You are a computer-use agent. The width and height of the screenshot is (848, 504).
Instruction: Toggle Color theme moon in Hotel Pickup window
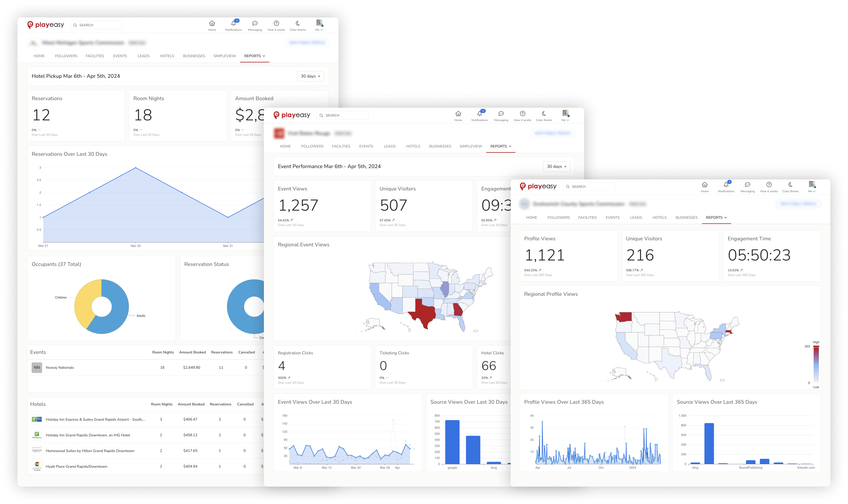pyautogui.click(x=298, y=24)
